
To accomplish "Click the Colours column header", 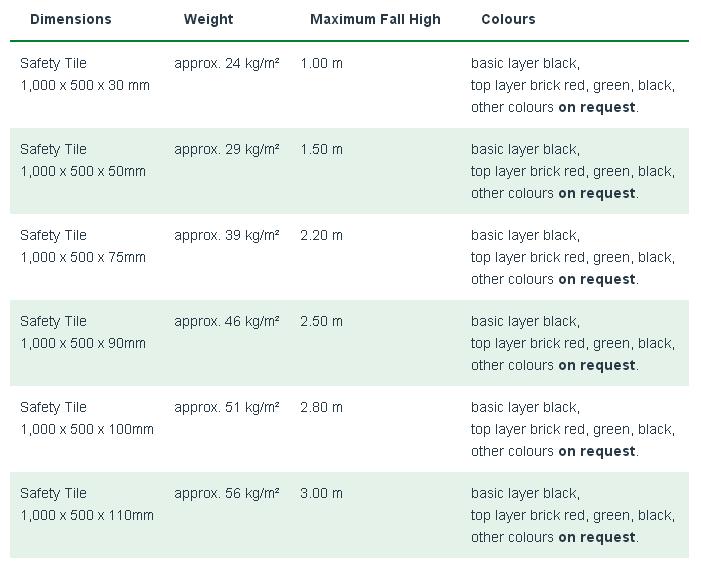I will (x=508, y=19).
